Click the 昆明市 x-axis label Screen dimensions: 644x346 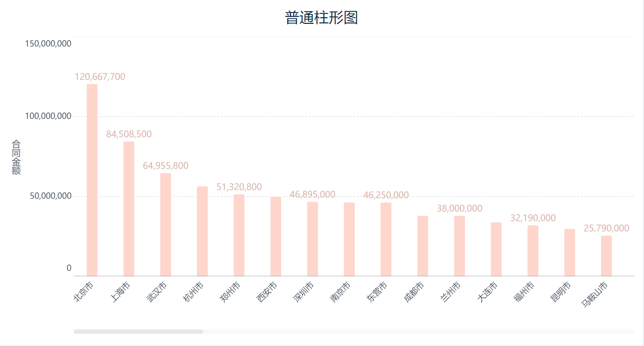(x=560, y=292)
